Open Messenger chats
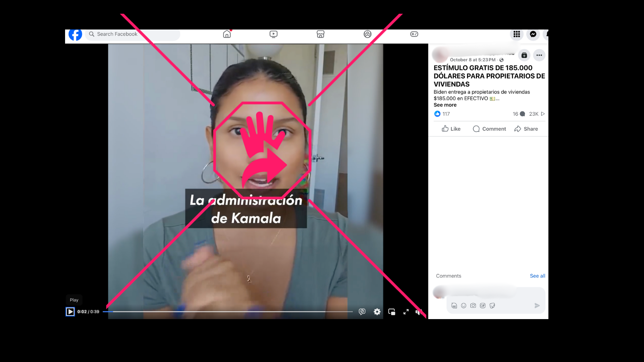 533,34
